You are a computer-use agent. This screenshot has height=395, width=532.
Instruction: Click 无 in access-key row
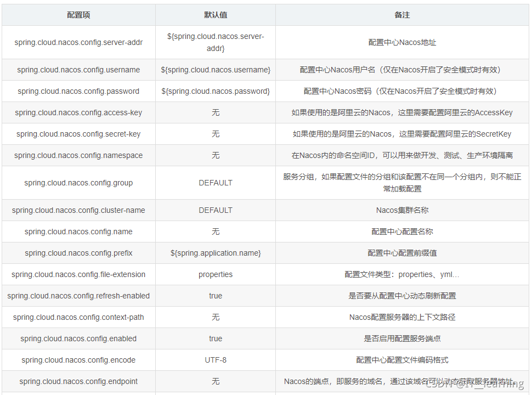pyautogui.click(x=216, y=112)
